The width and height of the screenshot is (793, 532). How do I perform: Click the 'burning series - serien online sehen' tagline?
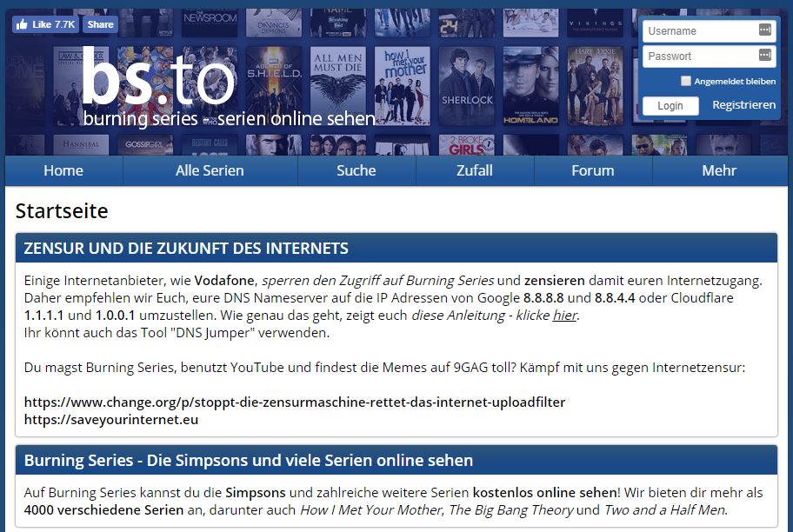(229, 118)
